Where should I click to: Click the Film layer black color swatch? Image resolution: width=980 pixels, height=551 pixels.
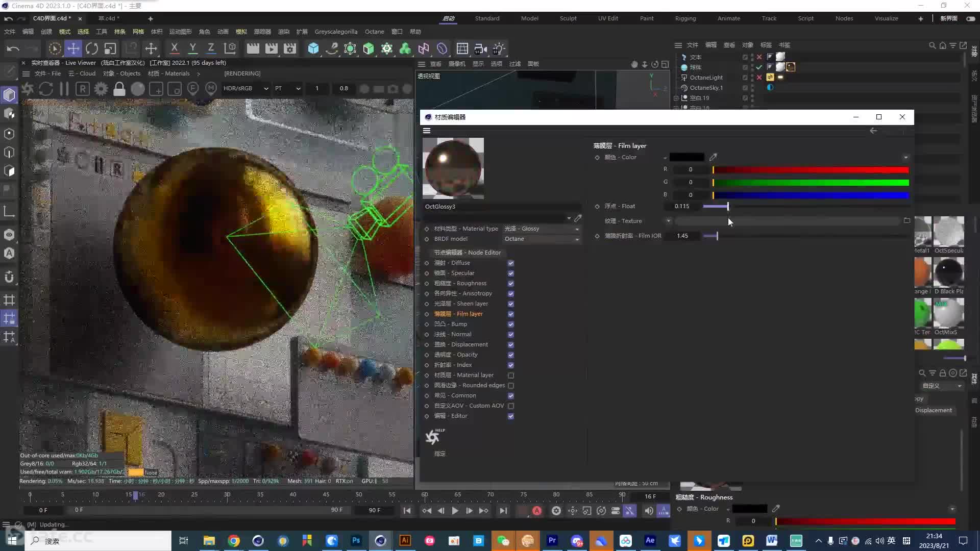point(687,157)
